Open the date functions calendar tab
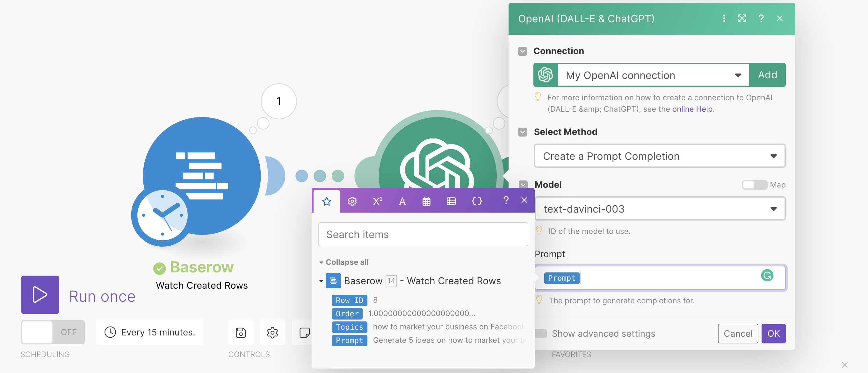868x373 pixels. click(x=426, y=201)
